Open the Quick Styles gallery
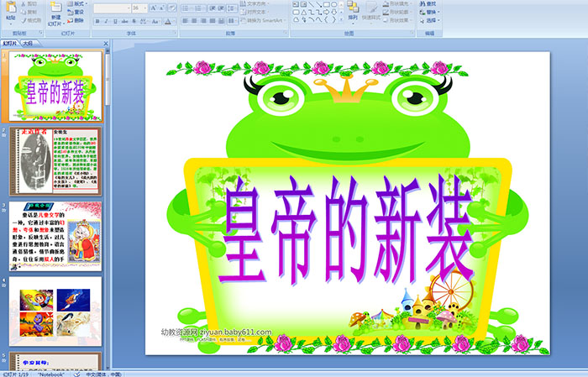Screen dimensions: 588x377 [371, 11]
